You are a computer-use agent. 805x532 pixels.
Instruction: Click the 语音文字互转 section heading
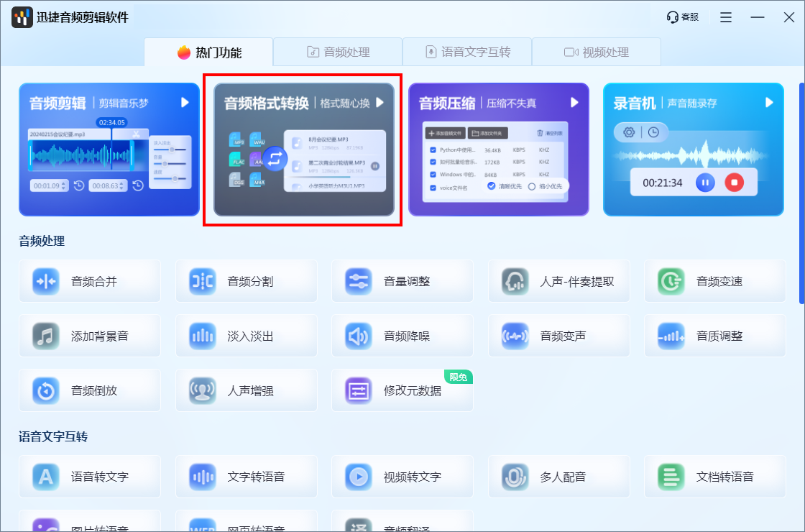(53, 436)
